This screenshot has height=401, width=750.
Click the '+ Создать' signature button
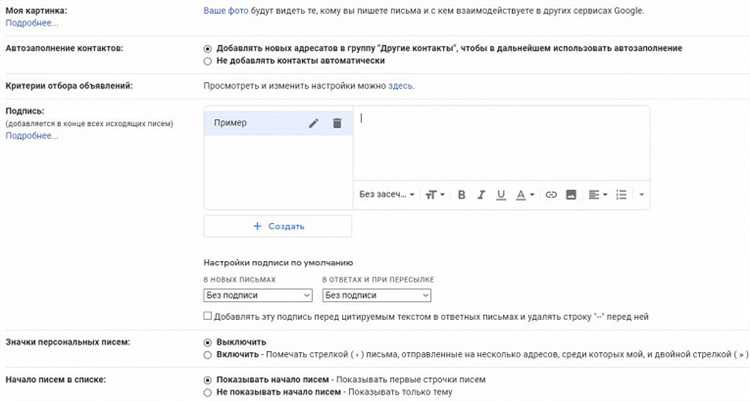(278, 226)
